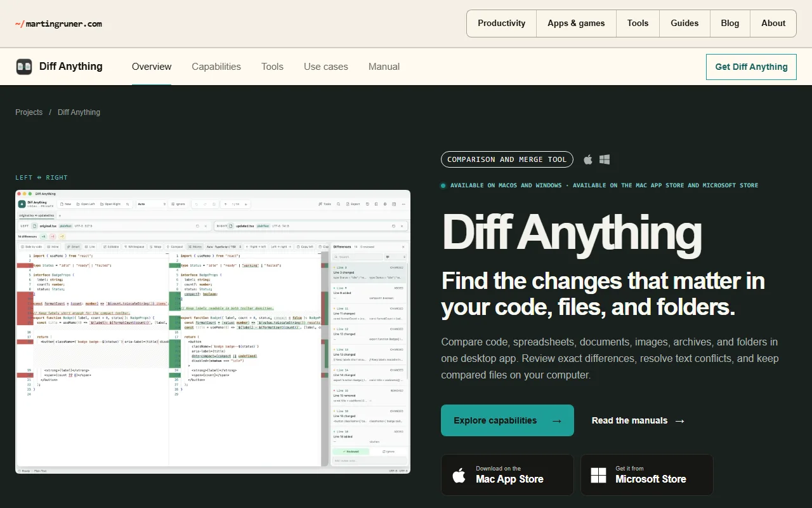Click the LEFT ⇔ RIGHT caption above screenshot

[x=41, y=178]
